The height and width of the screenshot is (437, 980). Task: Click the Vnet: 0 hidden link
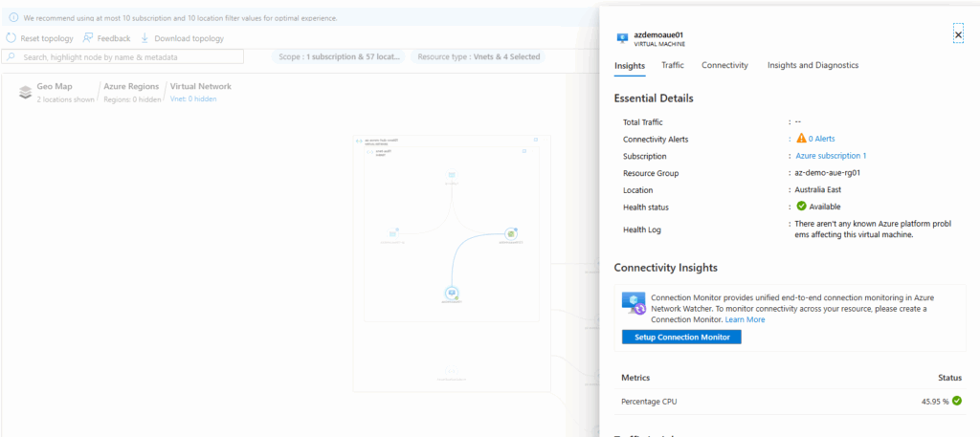tap(192, 98)
